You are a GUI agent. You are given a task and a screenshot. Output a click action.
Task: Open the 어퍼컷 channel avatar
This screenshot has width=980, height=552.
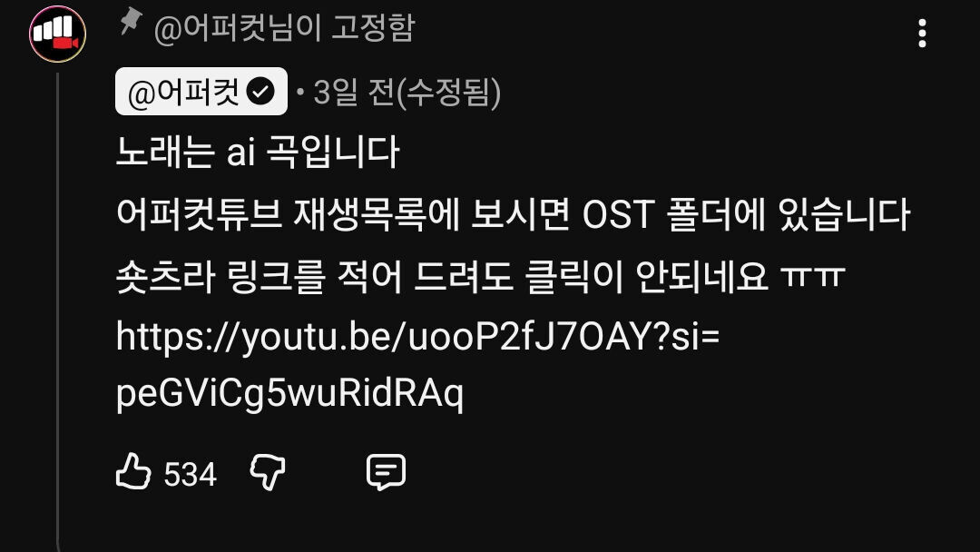click(57, 34)
